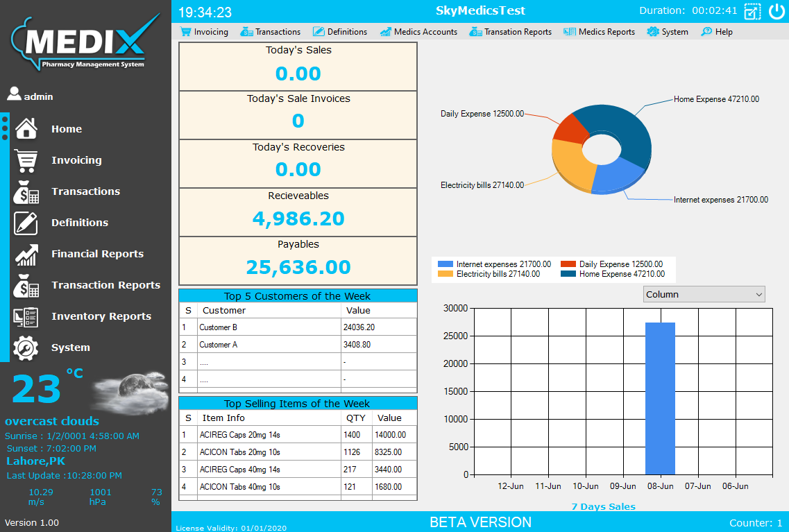Click the Payables value 25,636.00
789x532 pixels.
(x=298, y=268)
